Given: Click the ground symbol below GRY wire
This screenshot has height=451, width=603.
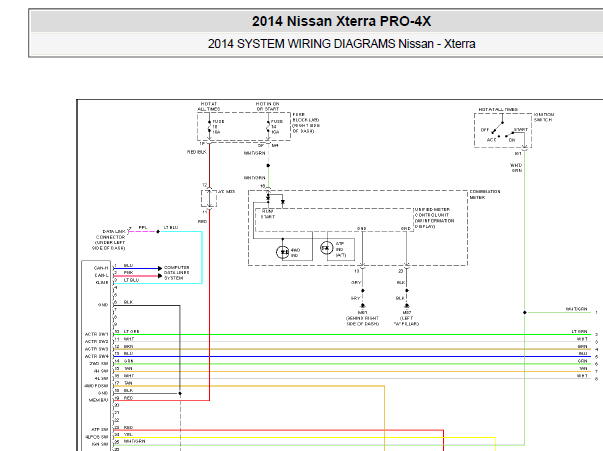Looking at the screenshot, I should point(363,306).
